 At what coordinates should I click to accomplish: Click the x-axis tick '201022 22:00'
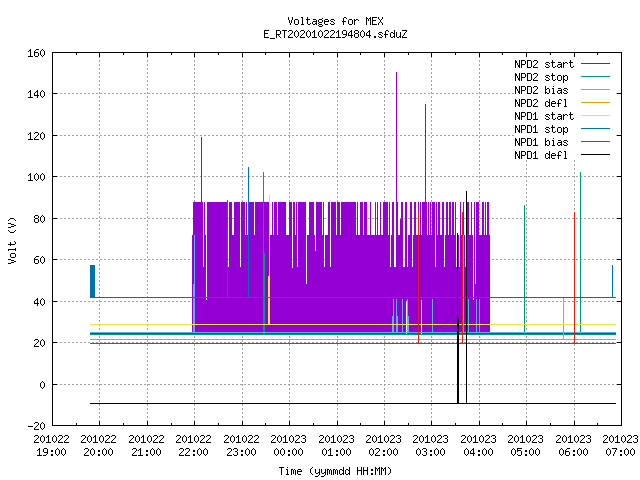coord(193,446)
